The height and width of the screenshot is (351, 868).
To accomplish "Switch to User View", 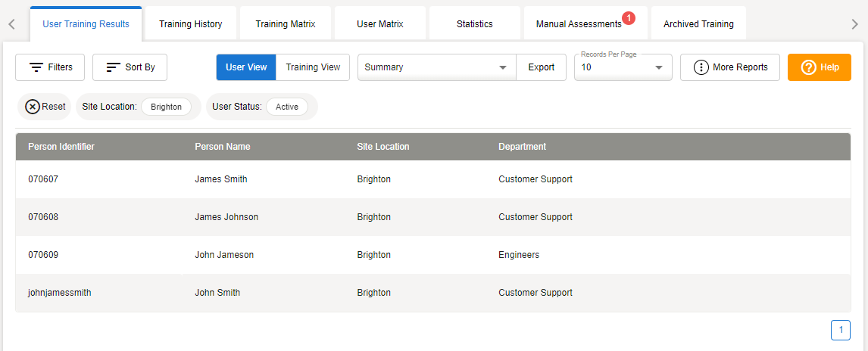I will pos(246,67).
